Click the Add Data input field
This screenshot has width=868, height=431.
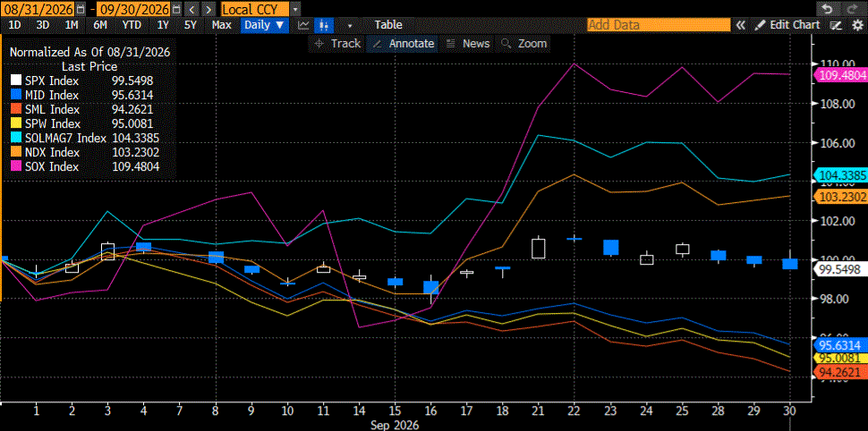point(659,25)
